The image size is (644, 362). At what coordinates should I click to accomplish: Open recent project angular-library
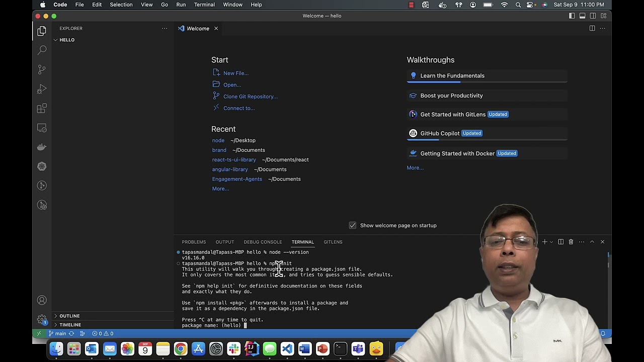[x=230, y=169]
